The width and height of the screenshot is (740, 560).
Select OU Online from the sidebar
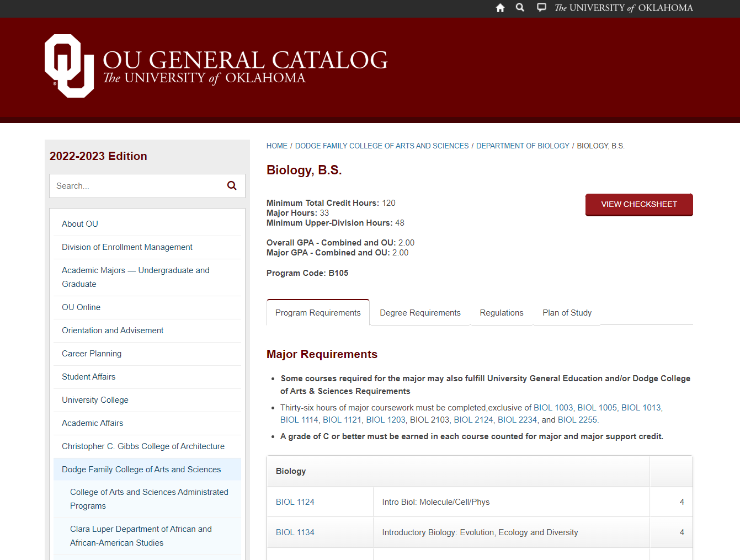tap(81, 307)
